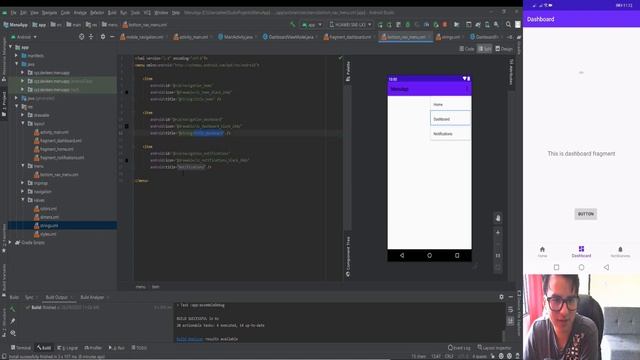Select Design view mode
The width and height of the screenshot is (640, 360).
(x=504, y=49)
